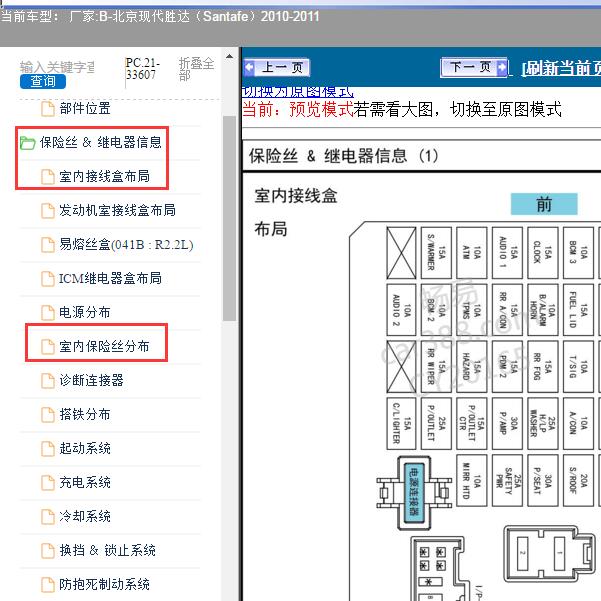The height and width of the screenshot is (601, 601).
Task: Click document icon beside 室内接线盒布局
Action: tap(48, 177)
